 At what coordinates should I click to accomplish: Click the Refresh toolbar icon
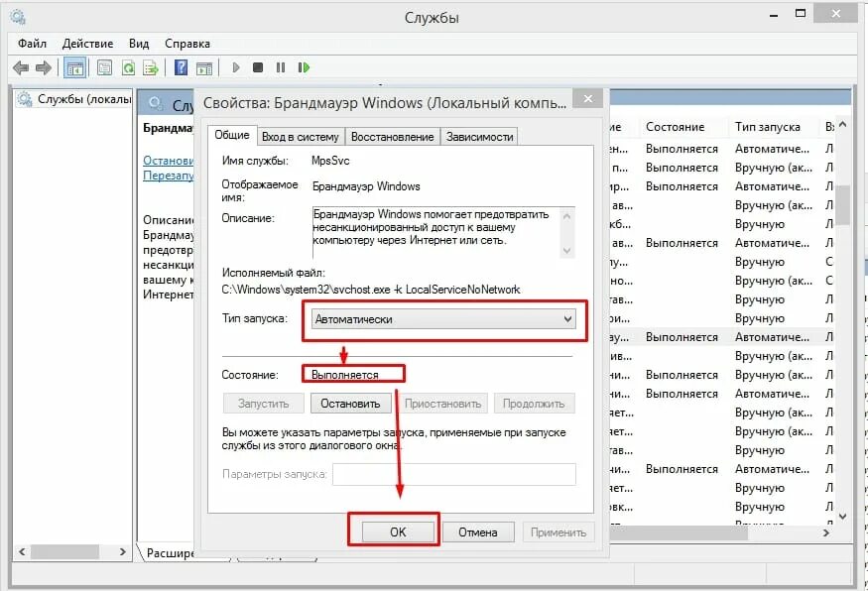click(128, 67)
